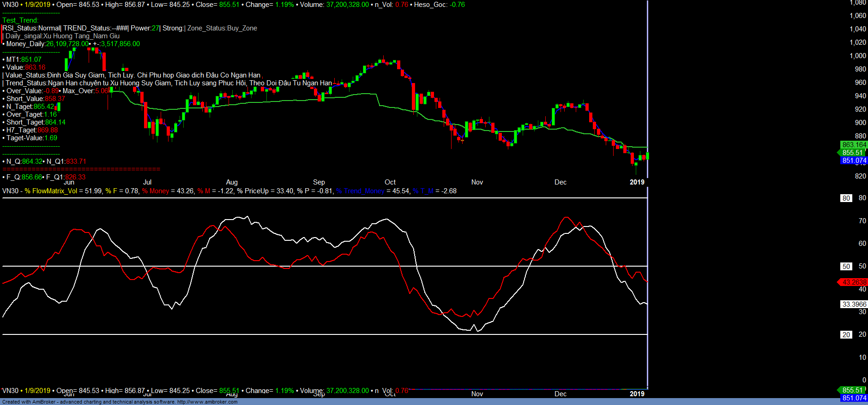Click the Test_Trend green heading text

pyautogui.click(x=20, y=20)
